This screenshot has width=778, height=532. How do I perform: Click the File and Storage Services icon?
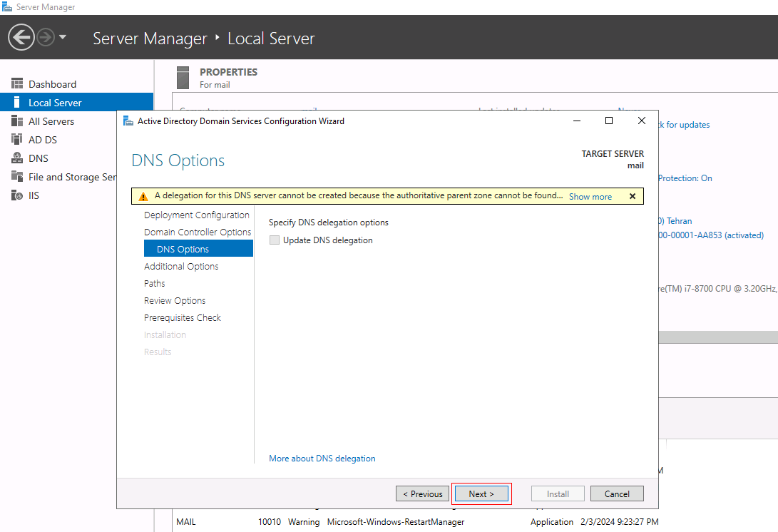pos(17,177)
